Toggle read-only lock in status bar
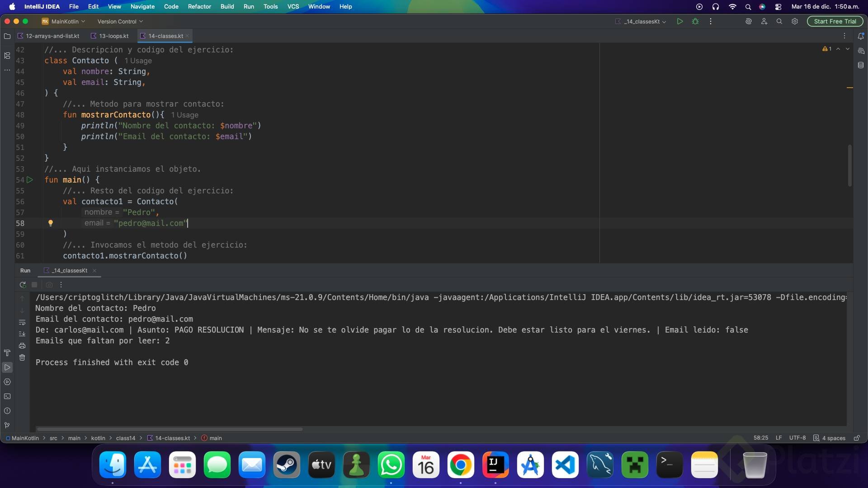This screenshot has width=868, height=488. point(856,438)
